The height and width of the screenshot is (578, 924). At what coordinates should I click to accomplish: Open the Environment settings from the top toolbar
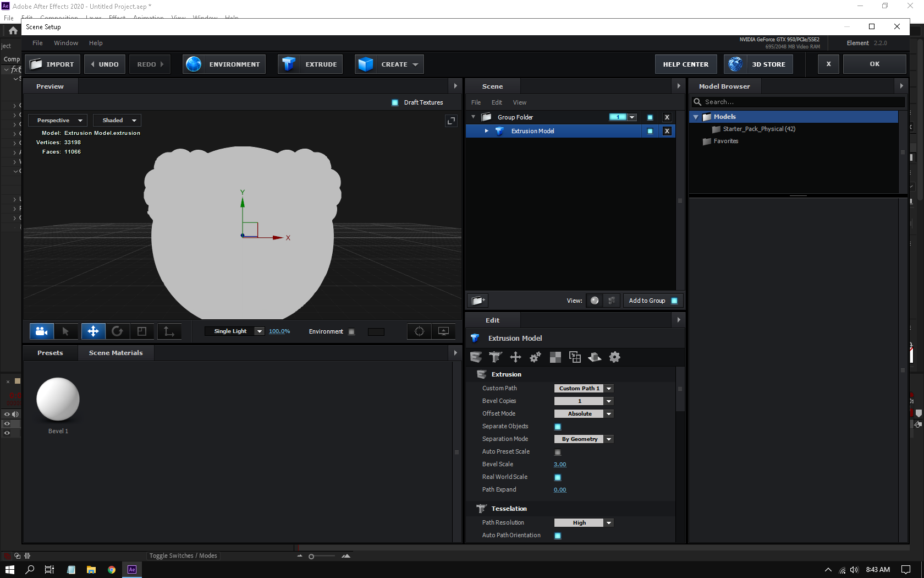tap(223, 64)
